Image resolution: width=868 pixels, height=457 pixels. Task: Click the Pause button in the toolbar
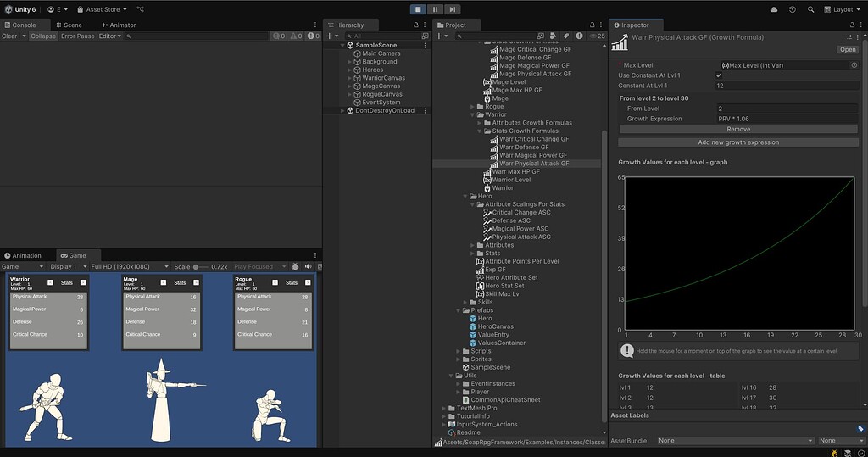pos(435,9)
